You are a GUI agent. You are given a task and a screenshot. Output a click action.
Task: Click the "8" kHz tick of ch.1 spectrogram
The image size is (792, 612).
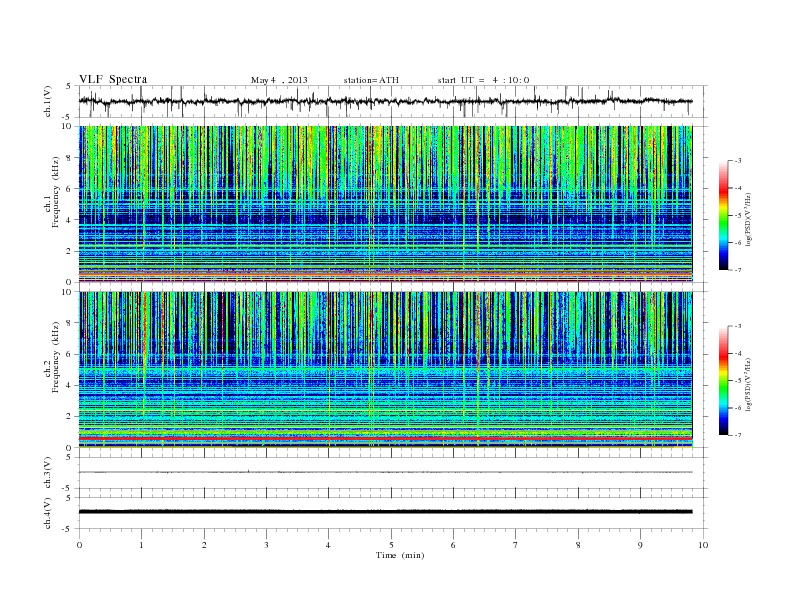(x=69, y=158)
